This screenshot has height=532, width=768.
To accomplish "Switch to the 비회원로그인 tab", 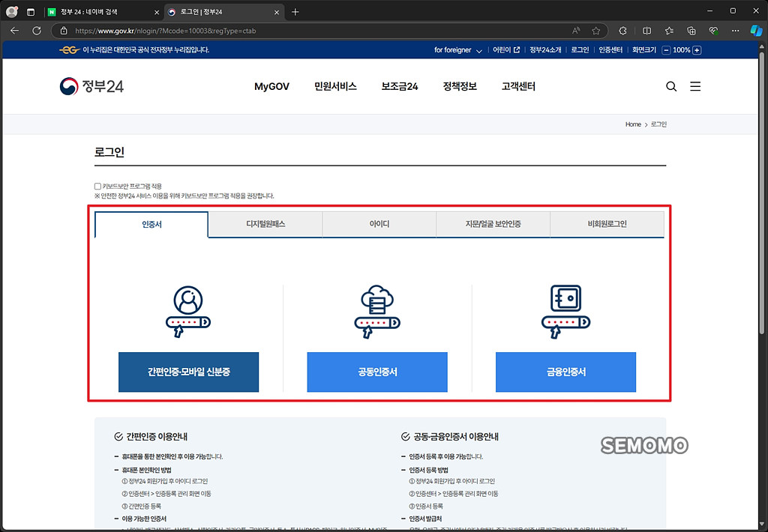I will [607, 224].
